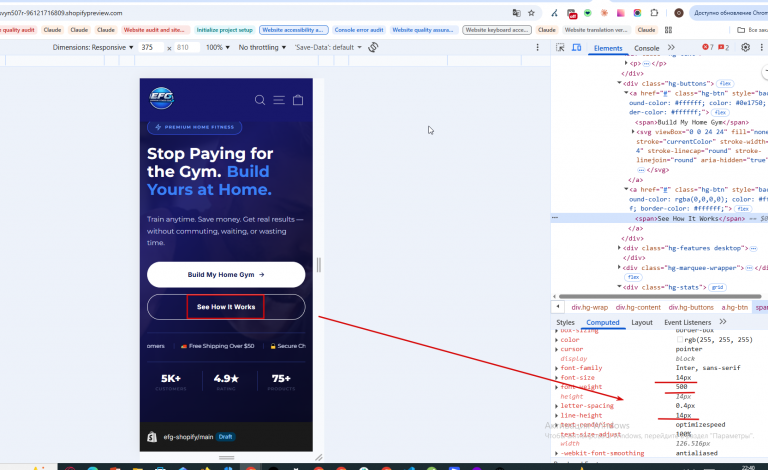The image size is (768, 470).
Task: Click the tab groups grid icon in bookmarks bar
Action: 668,30
